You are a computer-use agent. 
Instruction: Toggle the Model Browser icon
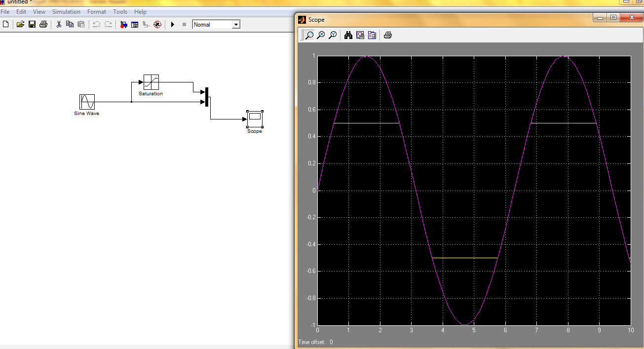point(135,24)
